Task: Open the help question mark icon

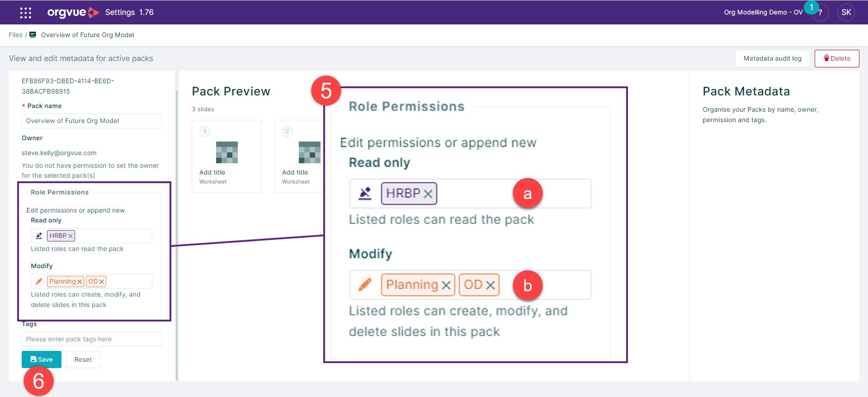Action: coord(820,13)
